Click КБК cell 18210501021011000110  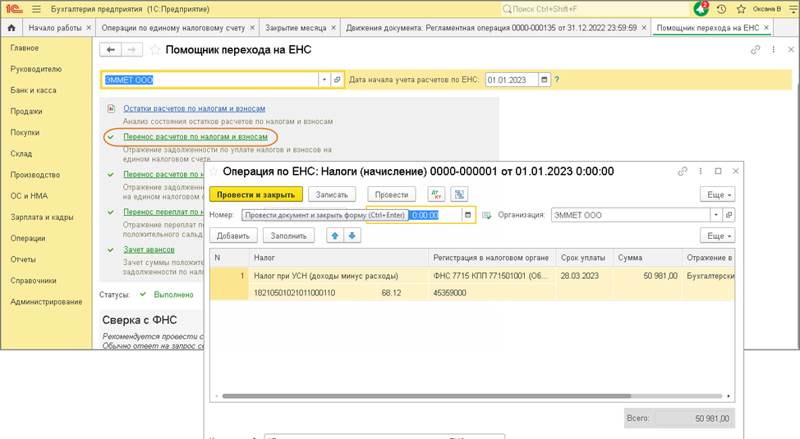(313, 293)
